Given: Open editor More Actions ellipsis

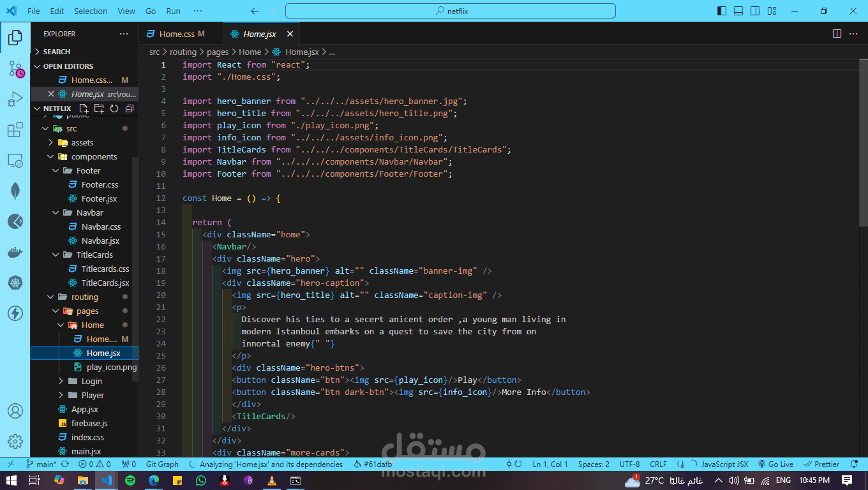Looking at the screenshot, I should coord(854,34).
